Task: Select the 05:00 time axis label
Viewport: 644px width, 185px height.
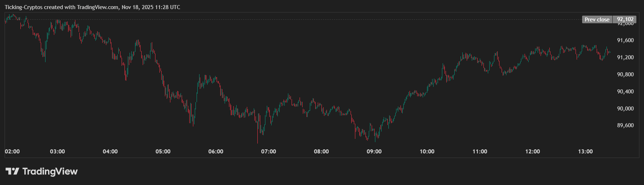Action: [x=163, y=152]
